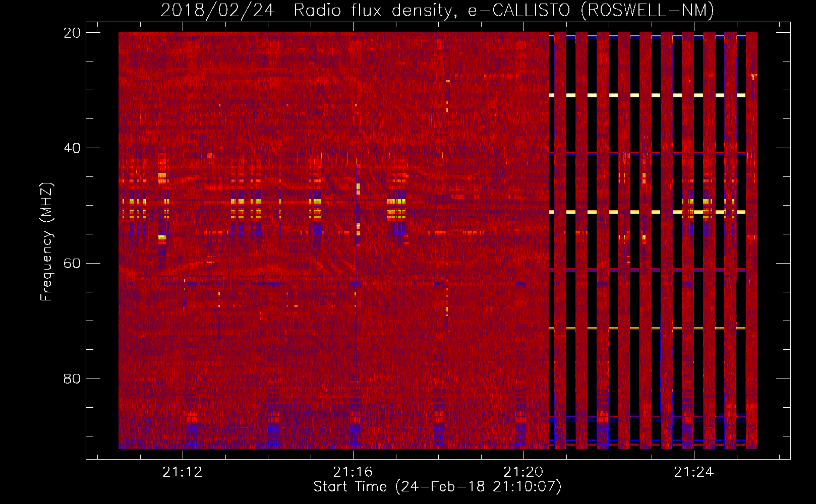Image resolution: width=816 pixels, height=504 pixels.
Task: Click the 60 frequency tick label
Action: click(x=72, y=264)
